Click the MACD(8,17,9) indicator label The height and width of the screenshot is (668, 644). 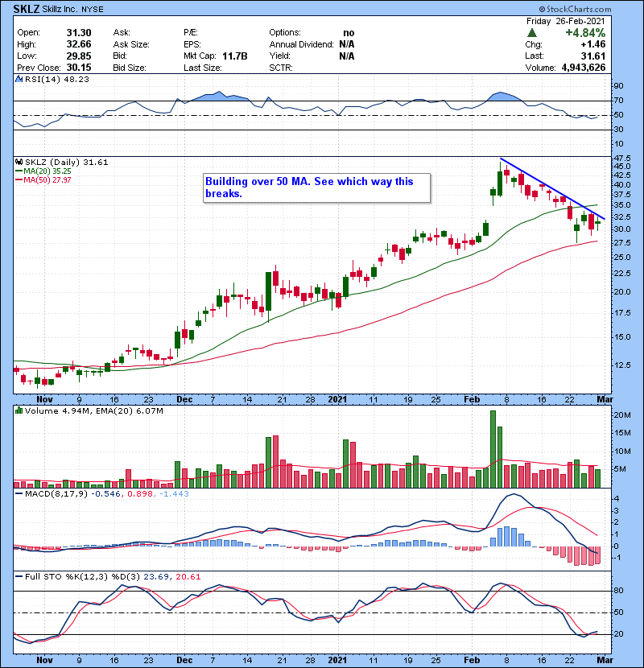(x=56, y=494)
